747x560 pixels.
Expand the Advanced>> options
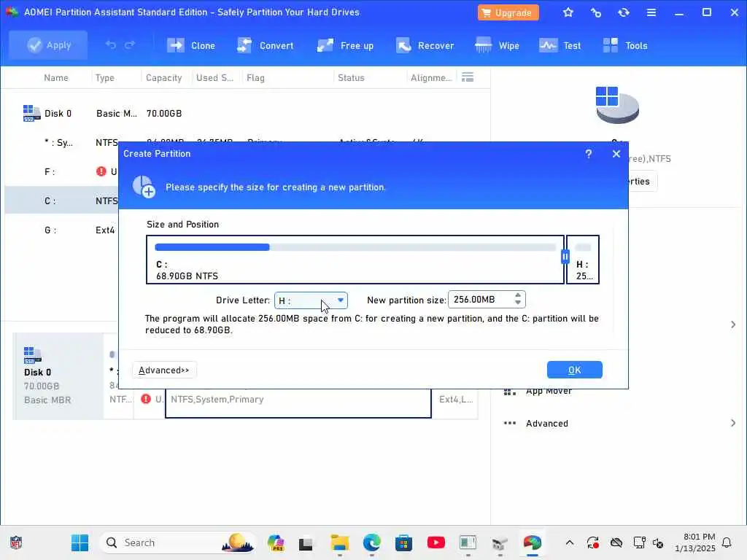tap(164, 370)
